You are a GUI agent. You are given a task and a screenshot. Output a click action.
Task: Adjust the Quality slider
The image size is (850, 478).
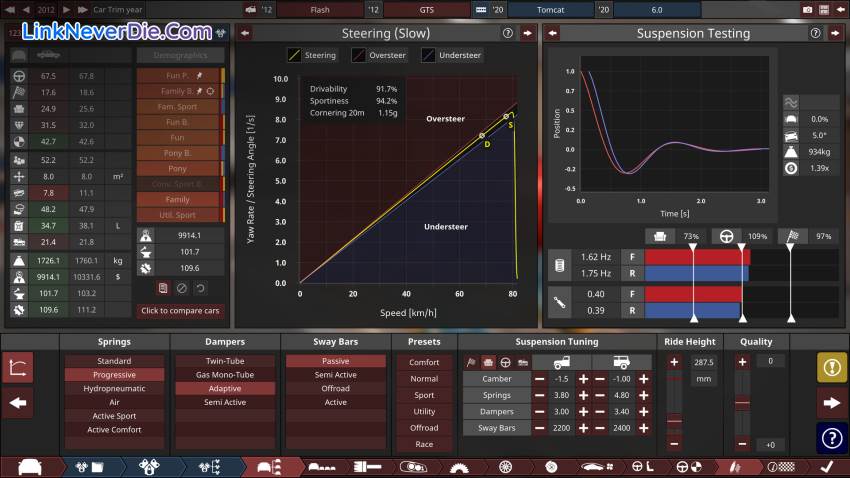pos(741,402)
